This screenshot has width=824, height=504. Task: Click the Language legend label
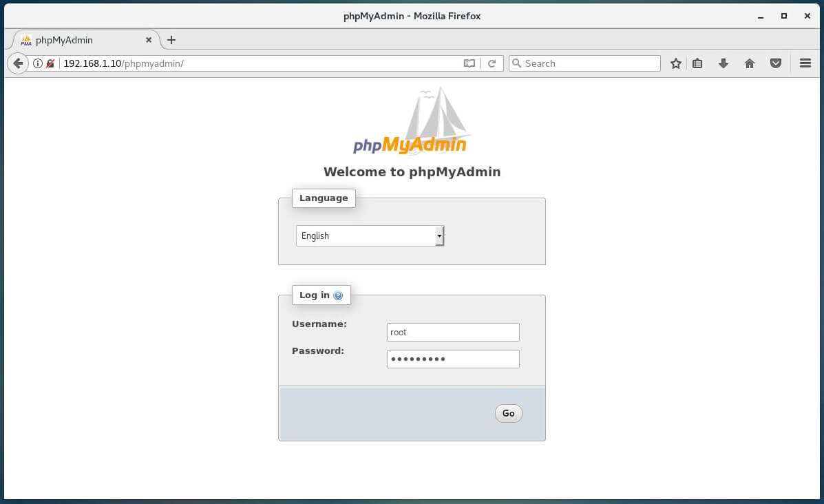[324, 198]
